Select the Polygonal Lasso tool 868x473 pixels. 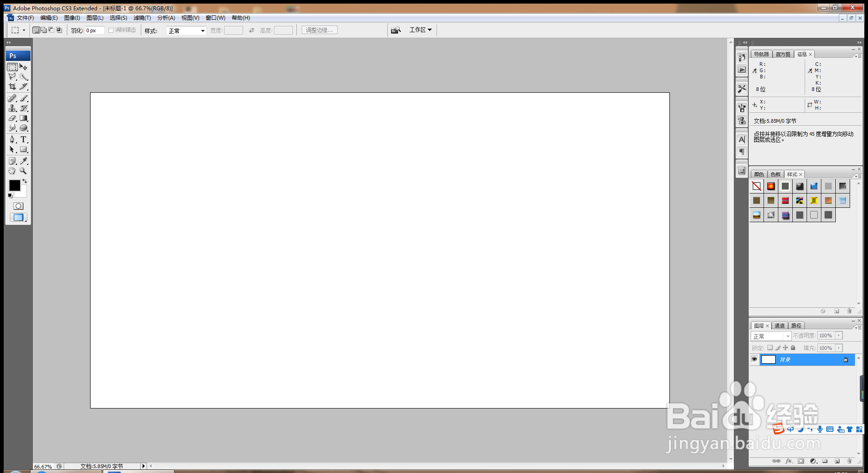(12, 77)
